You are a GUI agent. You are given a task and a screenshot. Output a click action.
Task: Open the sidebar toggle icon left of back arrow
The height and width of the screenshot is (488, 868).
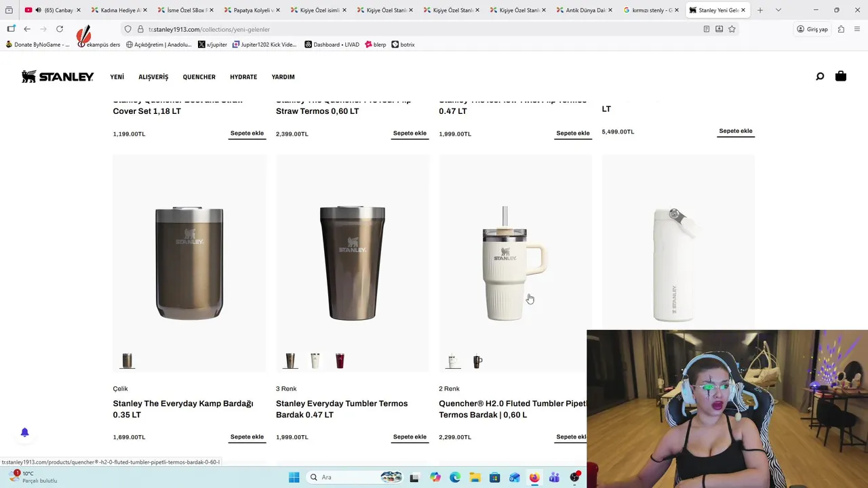[11, 29]
